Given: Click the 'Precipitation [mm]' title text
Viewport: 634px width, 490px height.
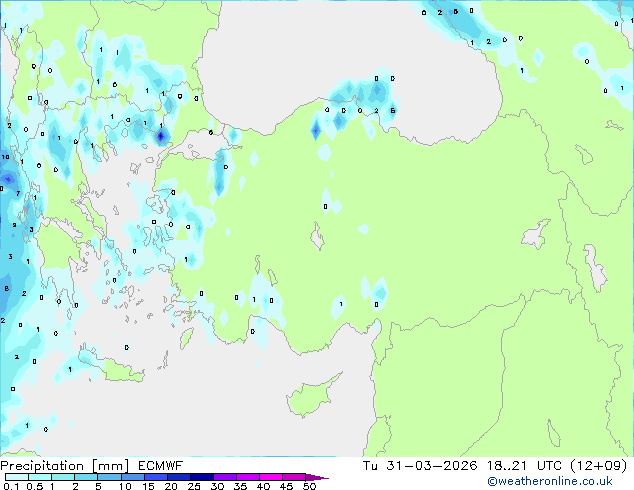Looking at the screenshot, I should [x=65, y=466].
